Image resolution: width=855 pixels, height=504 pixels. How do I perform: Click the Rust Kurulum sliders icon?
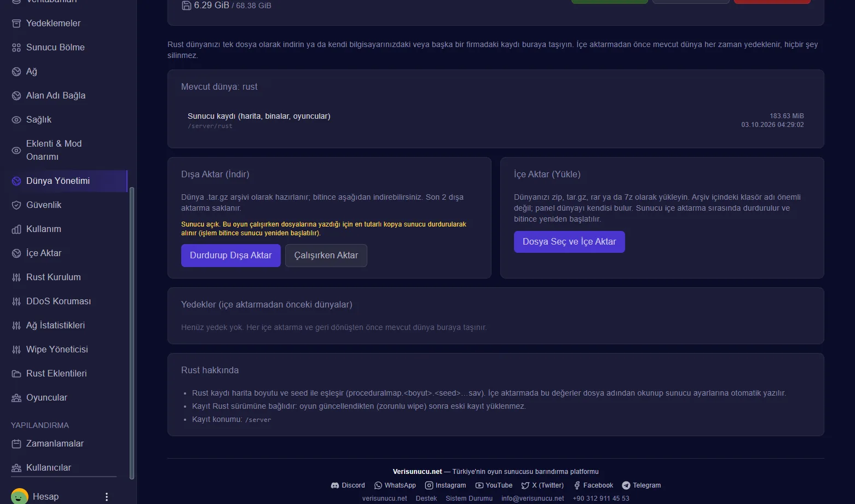click(16, 277)
